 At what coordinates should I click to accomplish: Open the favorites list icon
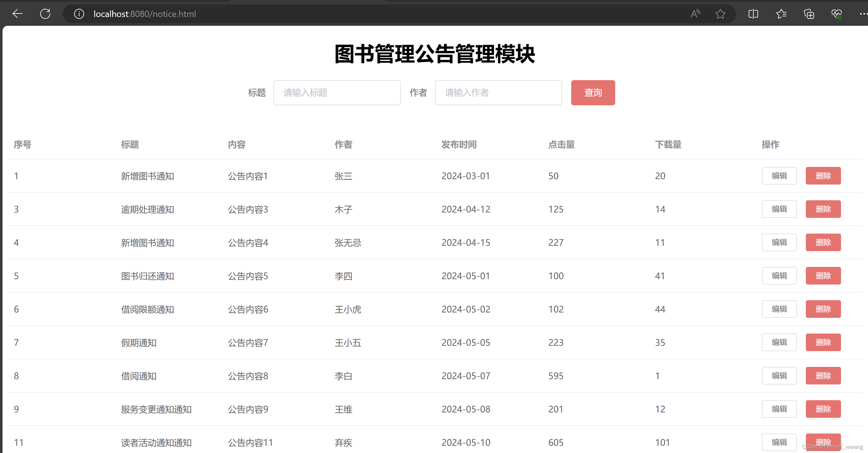coord(781,14)
